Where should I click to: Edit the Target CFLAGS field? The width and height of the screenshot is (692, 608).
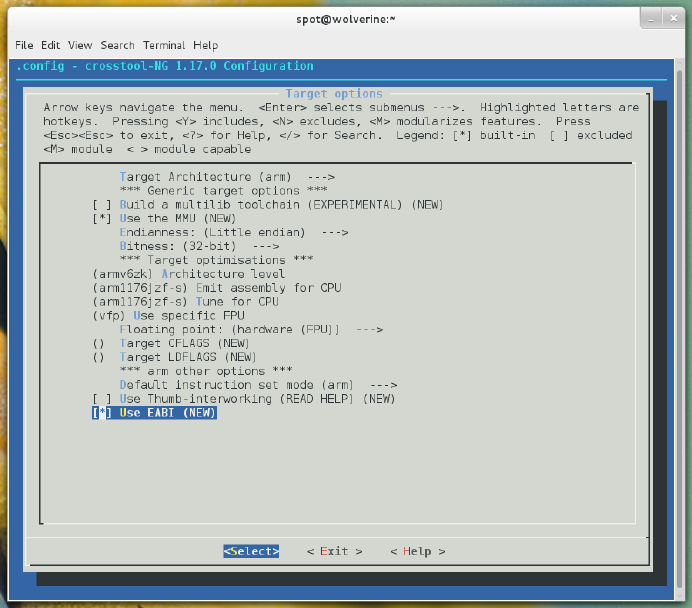pyautogui.click(x=170, y=343)
